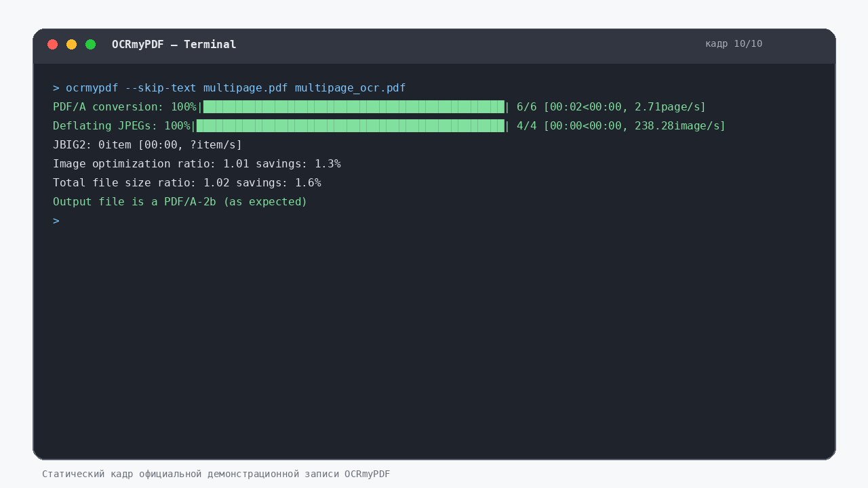
Task: Click the PDF/A conversion progress bar
Action: (x=354, y=107)
